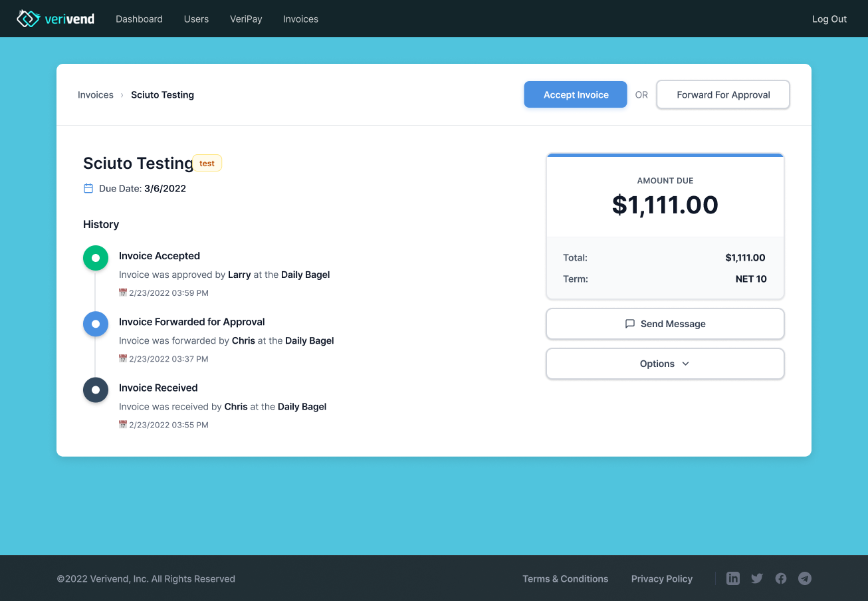This screenshot has height=601, width=868.
Task: Click Log Out in the top bar
Action: tap(829, 19)
